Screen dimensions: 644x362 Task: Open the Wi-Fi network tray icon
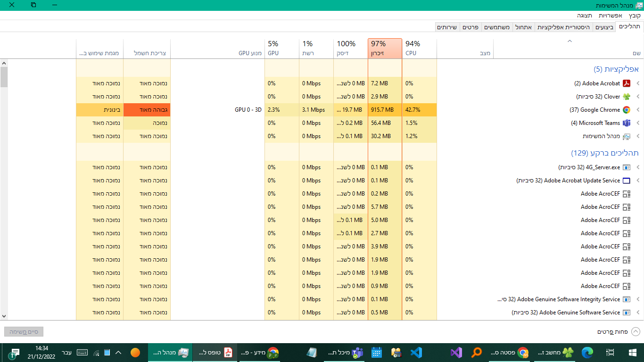(x=96, y=353)
